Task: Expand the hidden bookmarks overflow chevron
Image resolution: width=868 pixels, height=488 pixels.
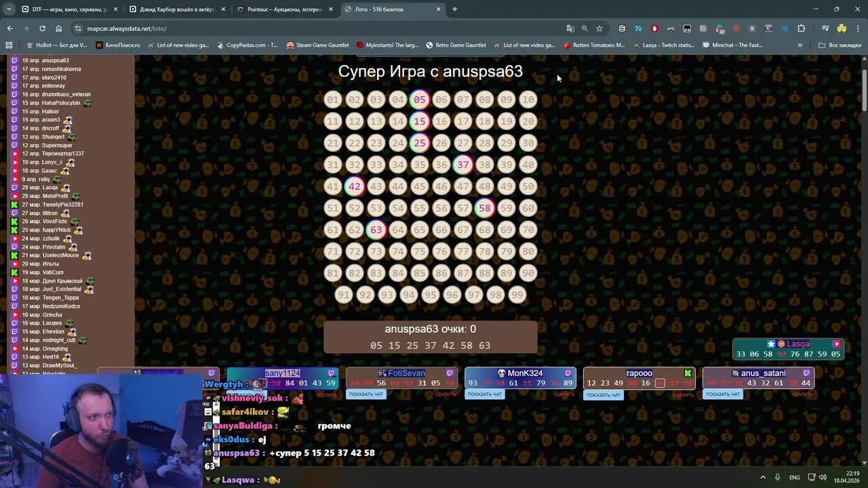Action: (x=800, y=45)
